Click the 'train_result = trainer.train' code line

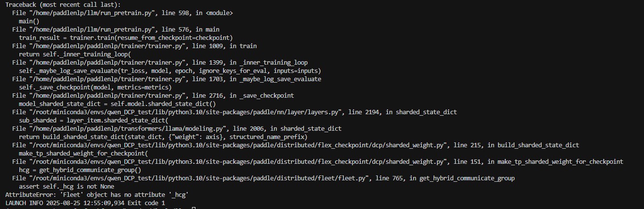(126, 38)
